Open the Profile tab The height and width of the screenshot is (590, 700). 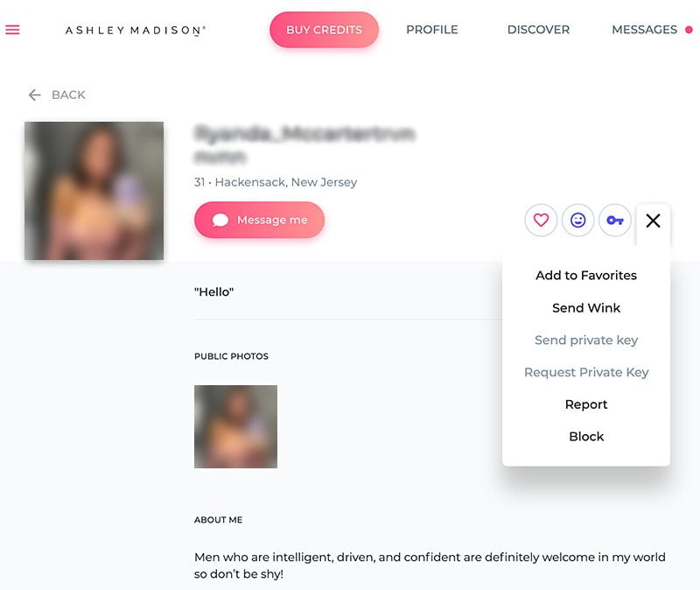tap(431, 30)
